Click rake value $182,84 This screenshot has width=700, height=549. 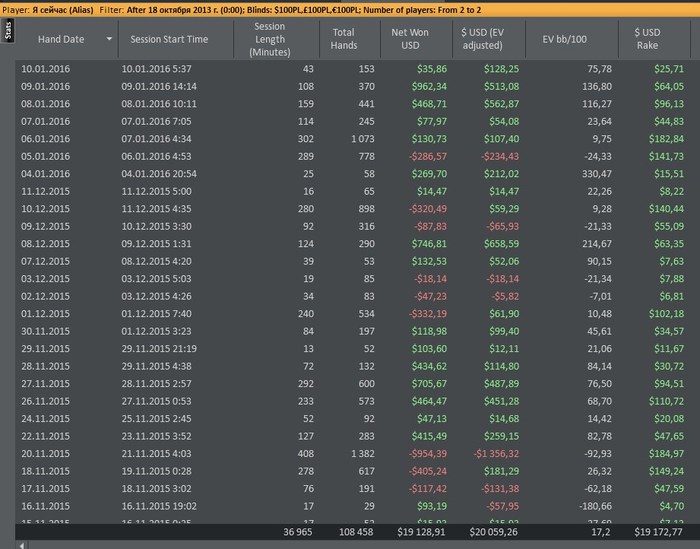[x=666, y=139]
